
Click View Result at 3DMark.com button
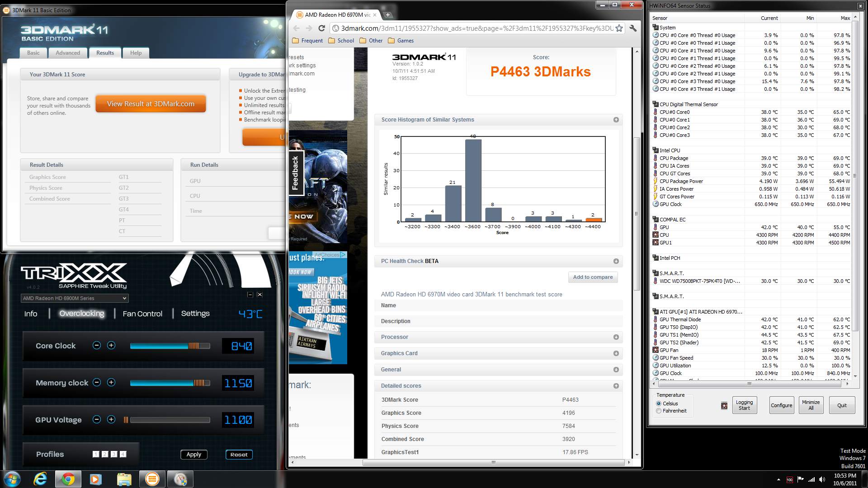pos(151,104)
